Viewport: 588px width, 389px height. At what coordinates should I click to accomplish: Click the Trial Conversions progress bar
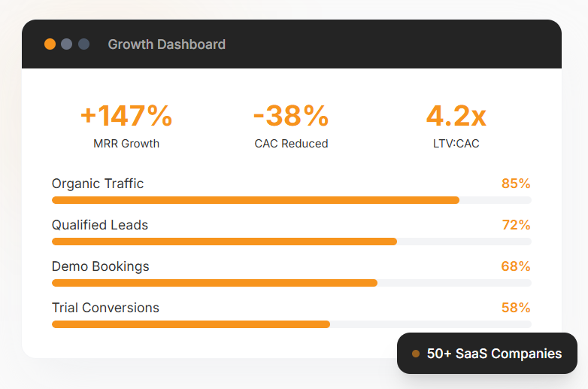(291, 324)
